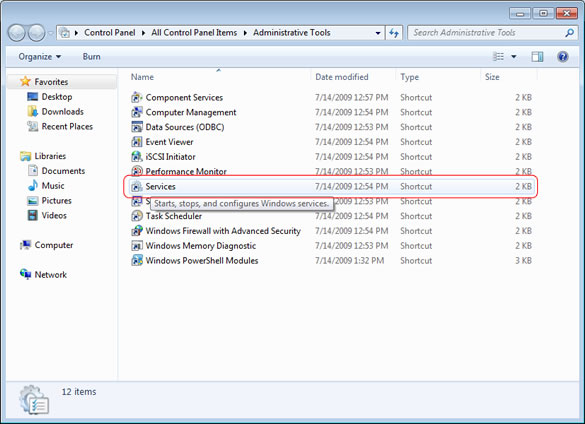
Task: Open Videos library in sidebar
Action: pyautogui.click(x=54, y=215)
